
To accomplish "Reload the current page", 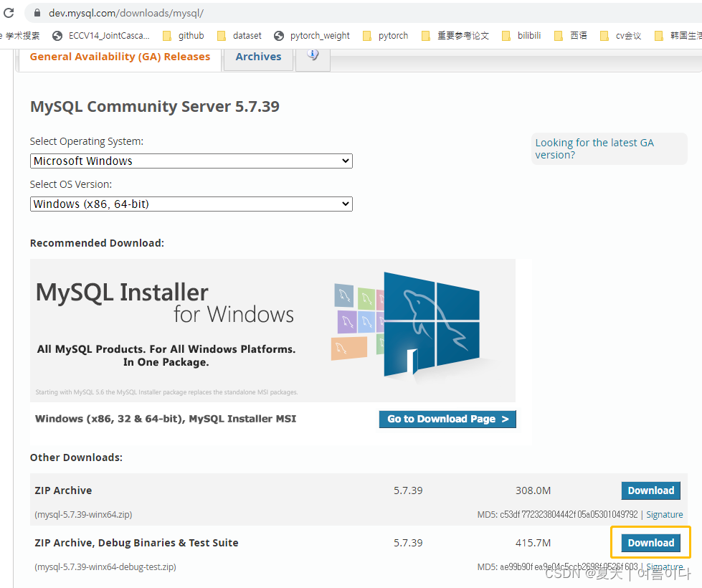I will (9, 11).
